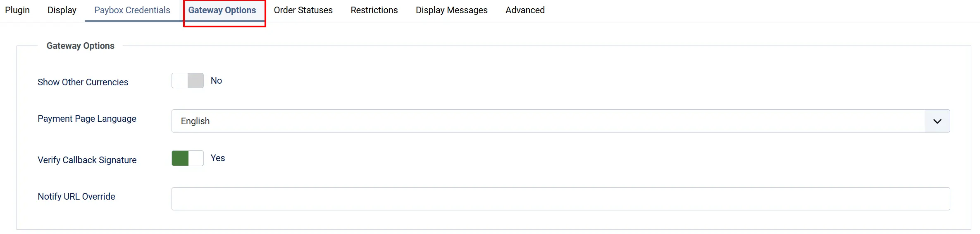Click the Show Other Currencies label

[83, 82]
